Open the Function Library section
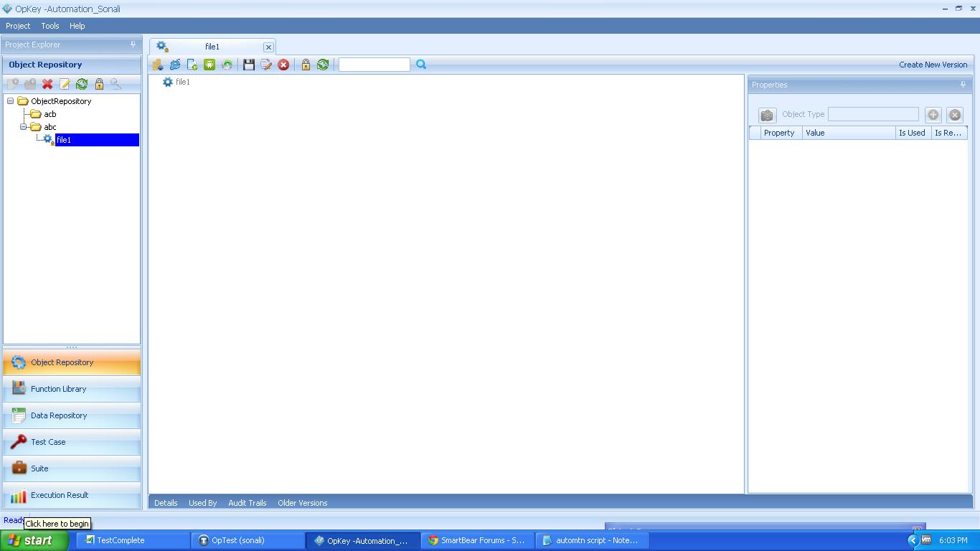980x551 pixels. pos(59,389)
